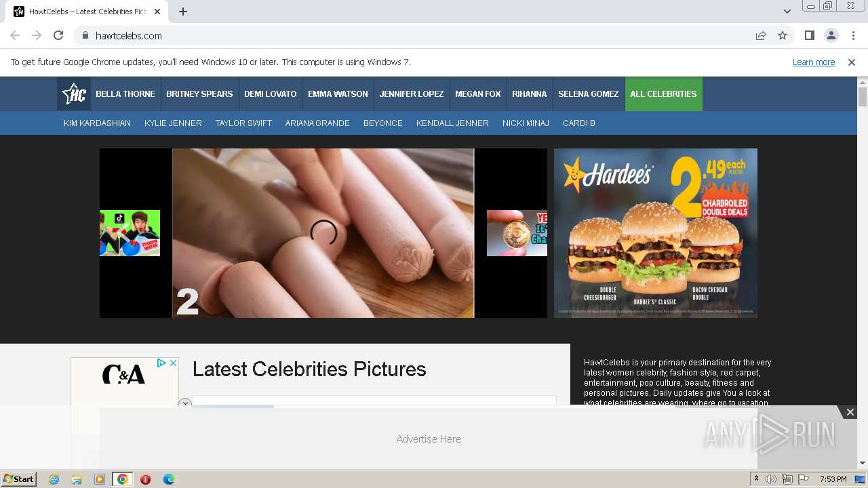Click Chrome icon in taskbar
The height and width of the screenshot is (488, 868).
122,479
